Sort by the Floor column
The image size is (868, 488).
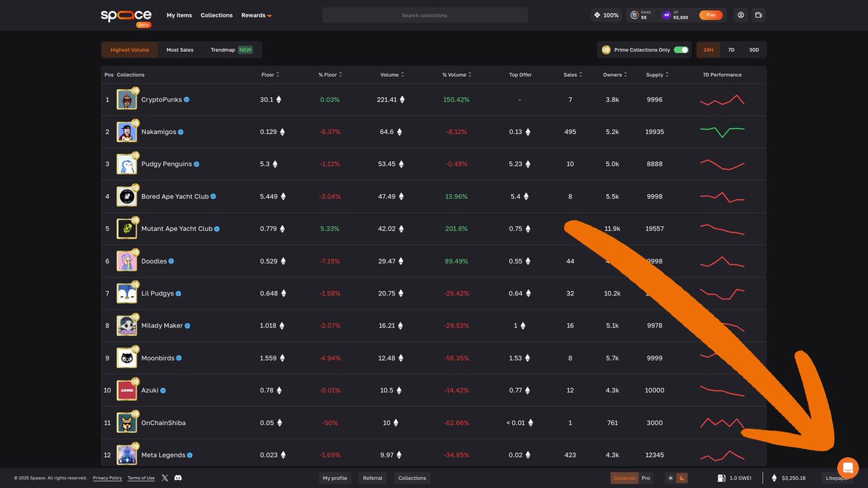tap(271, 75)
